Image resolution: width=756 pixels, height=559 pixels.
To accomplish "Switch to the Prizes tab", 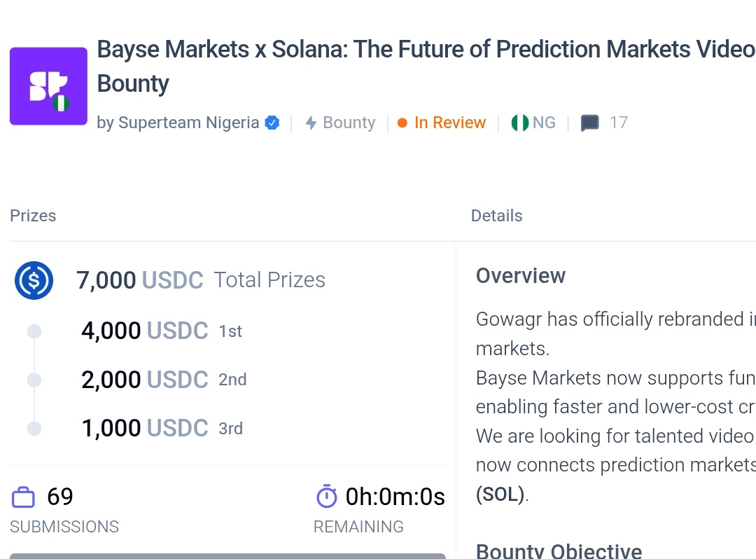I will point(33,216).
